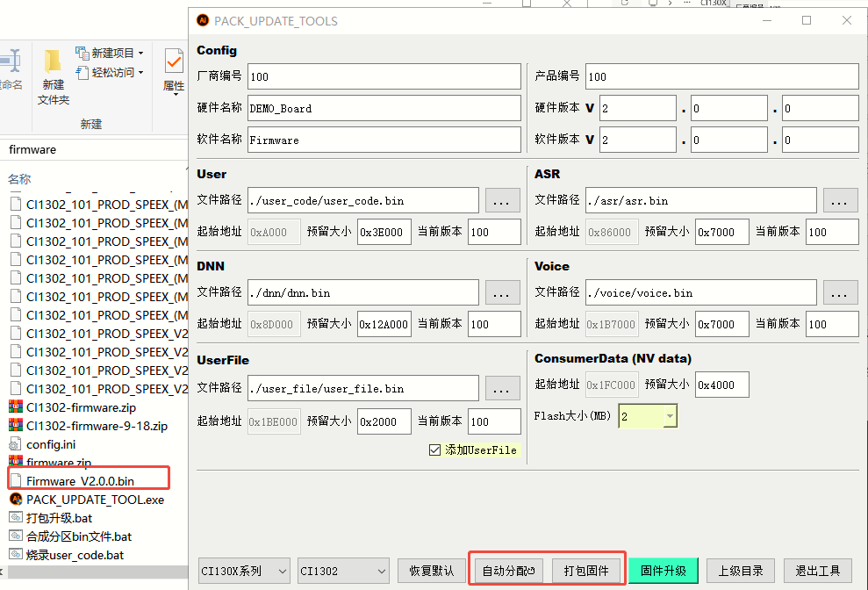This screenshot has width=868, height=590.
Task: Click the 硬件名称 DEMO_Board input field
Action: point(384,108)
